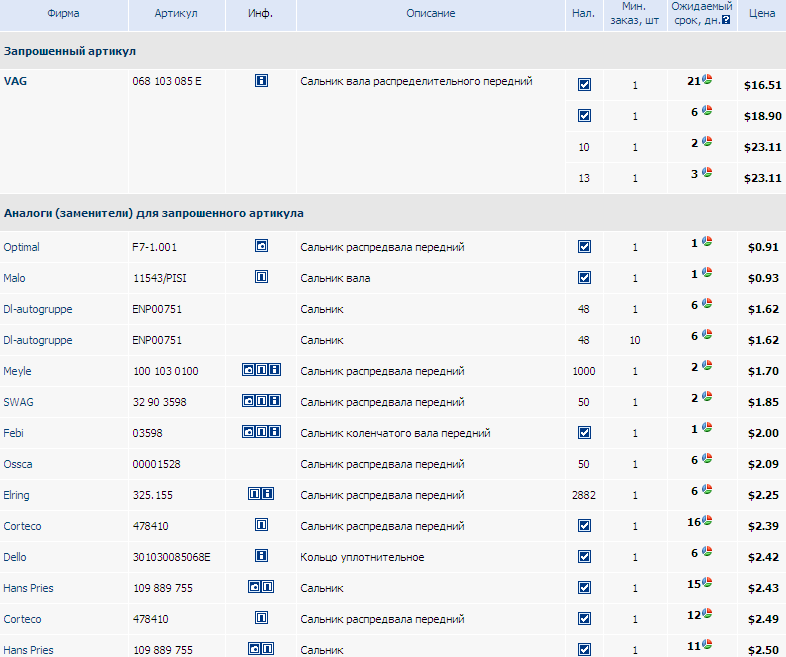Click the Описание column header
Viewport: 786px width, 657px height.
(431, 14)
